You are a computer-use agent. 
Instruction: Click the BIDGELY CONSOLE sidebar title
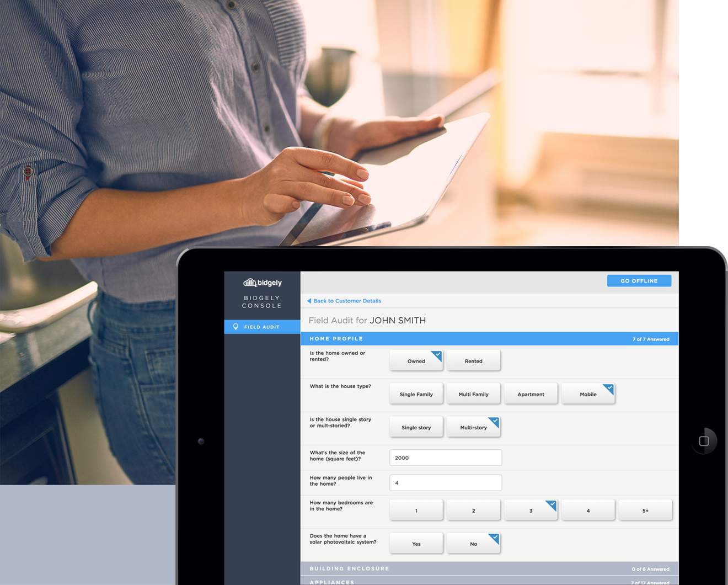tap(262, 301)
